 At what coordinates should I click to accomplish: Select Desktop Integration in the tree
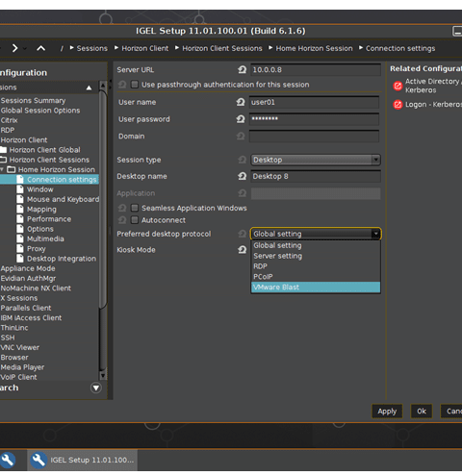(x=62, y=259)
